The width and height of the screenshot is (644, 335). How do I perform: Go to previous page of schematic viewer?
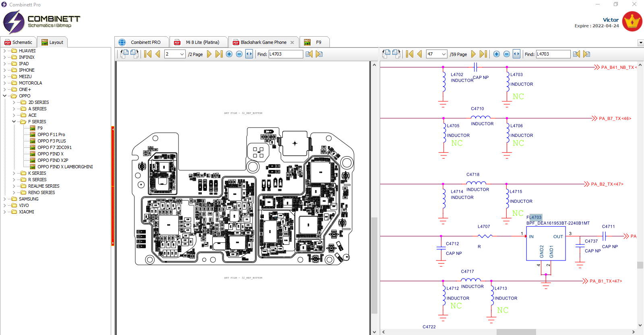(x=420, y=54)
